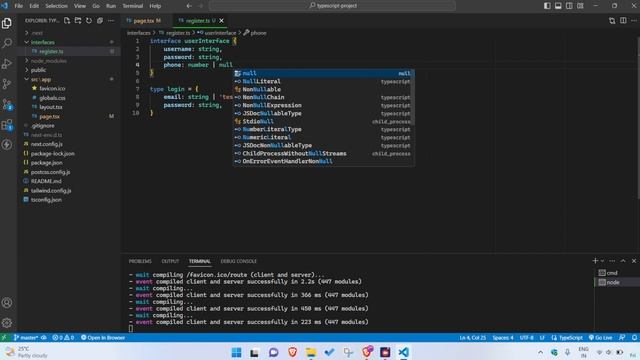Viewport: 640px width, 360px height.
Task: Open Windows Start menu
Action: click(x=236, y=352)
